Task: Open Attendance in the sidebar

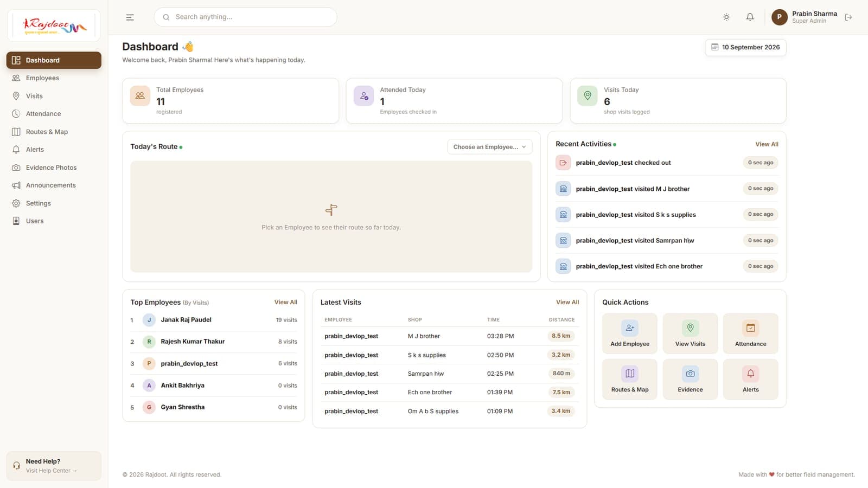Action: point(54,114)
